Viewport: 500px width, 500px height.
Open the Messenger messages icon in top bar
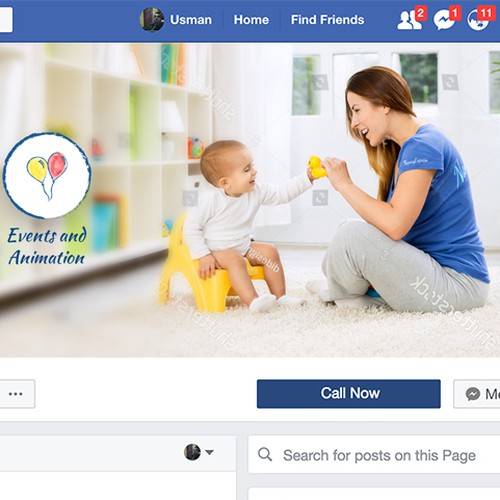click(444, 20)
